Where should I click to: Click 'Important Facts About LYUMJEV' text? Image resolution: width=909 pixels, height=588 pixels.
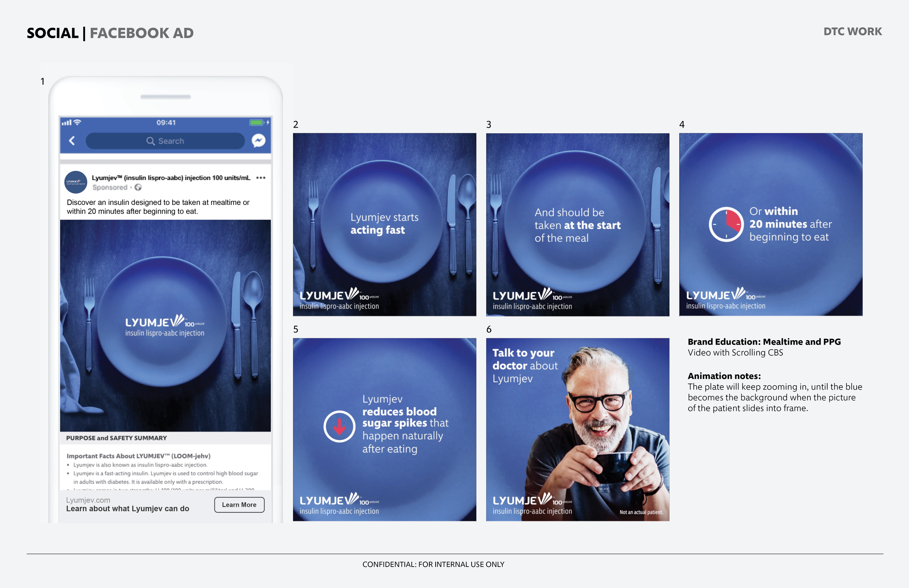click(139, 456)
